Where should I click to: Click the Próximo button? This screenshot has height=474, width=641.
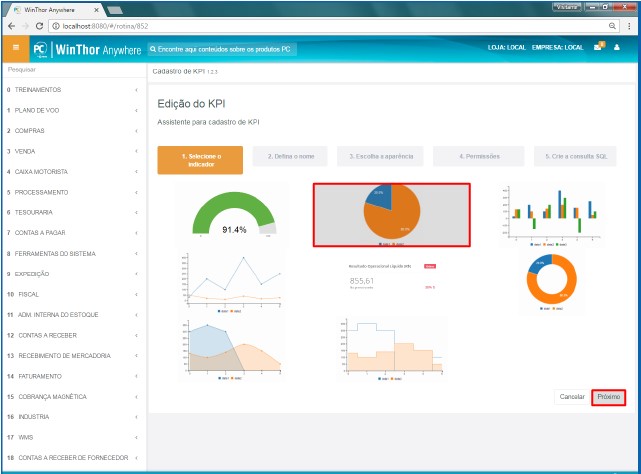click(x=608, y=397)
